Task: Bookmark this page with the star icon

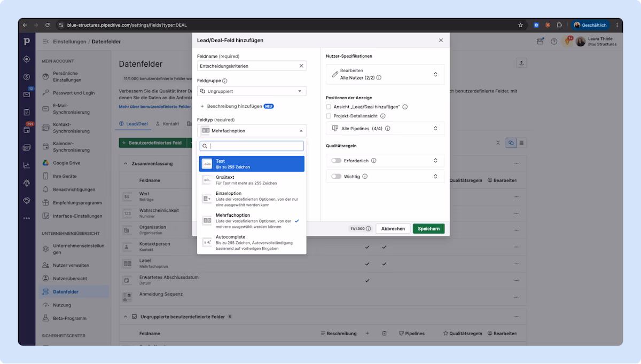Action: (520, 25)
